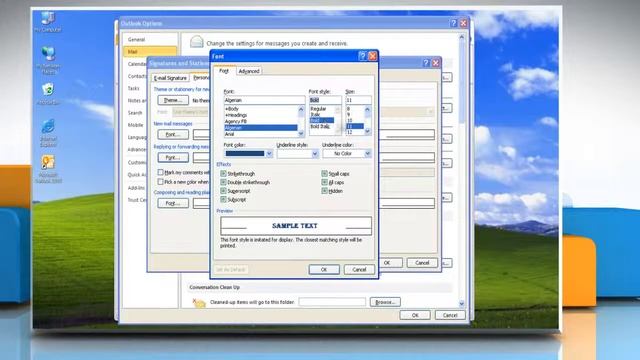The height and width of the screenshot is (360, 640).
Task: Click Cancel at bottom of Outlook Options
Action: coord(450,315)
